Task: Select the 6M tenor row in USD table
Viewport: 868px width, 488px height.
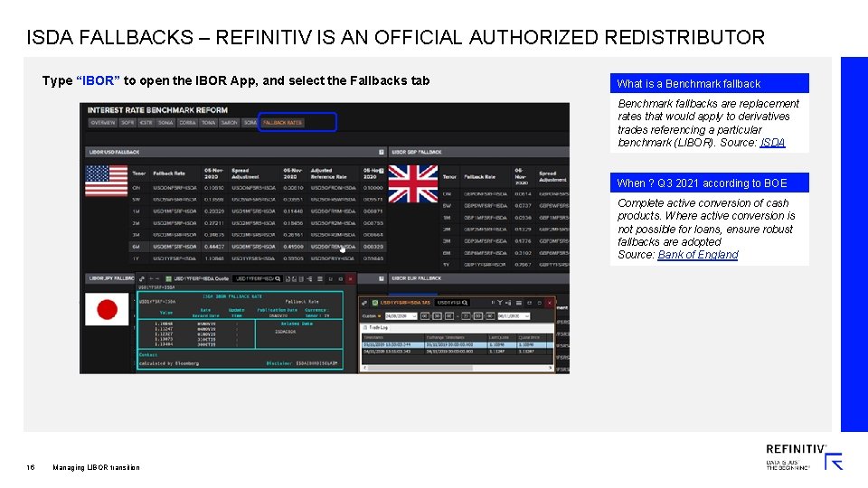Action: tap(258, 247)
